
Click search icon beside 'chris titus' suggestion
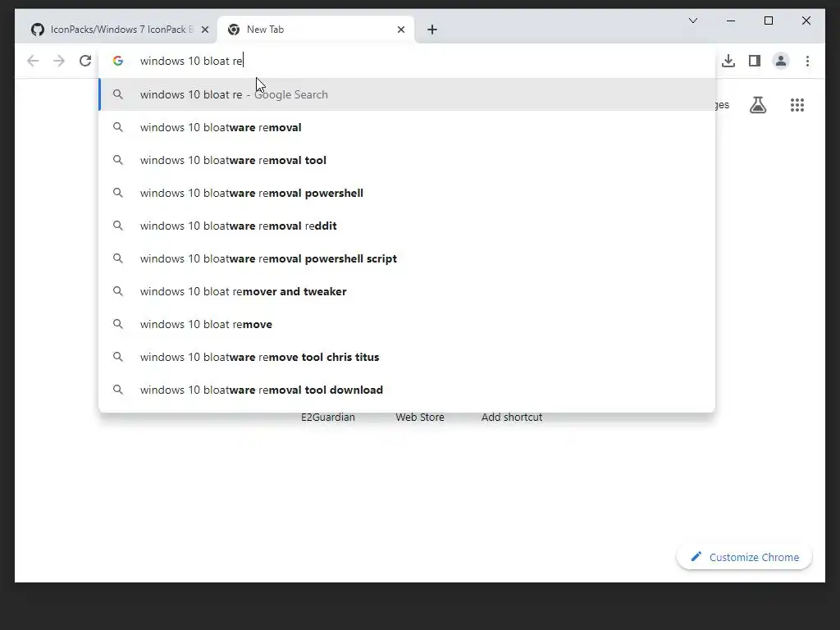point(118,357)
